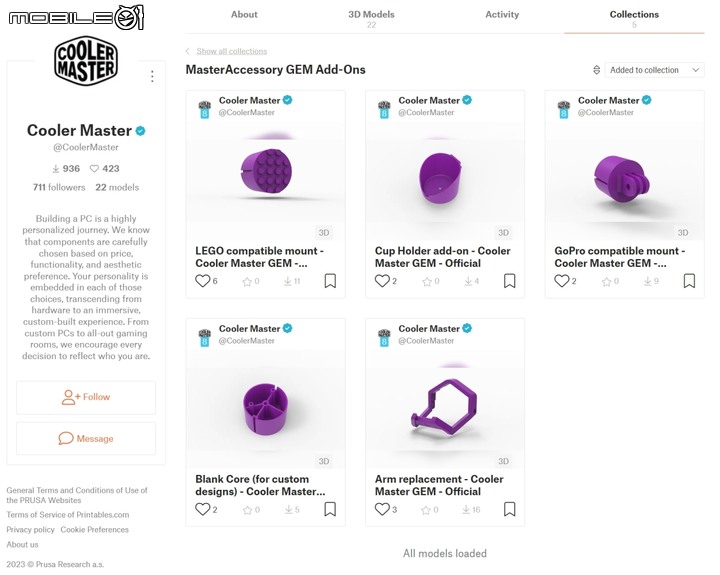Like the LEGO compatible mount model
Screen dimensions: 720x575
pos(202,281)
